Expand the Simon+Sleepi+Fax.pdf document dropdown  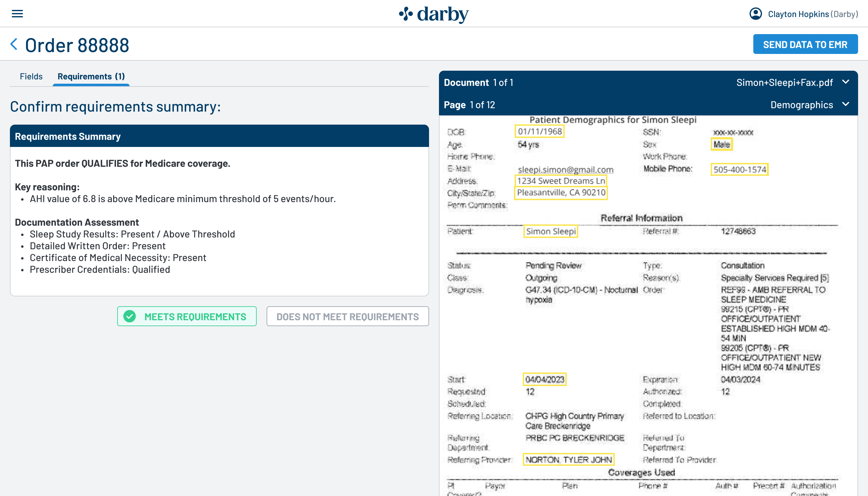[845, 82]
